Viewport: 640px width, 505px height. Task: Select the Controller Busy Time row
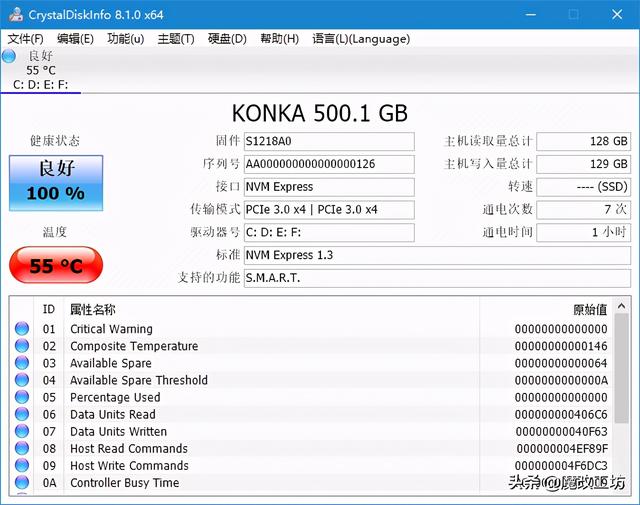[x=311, y=483]
